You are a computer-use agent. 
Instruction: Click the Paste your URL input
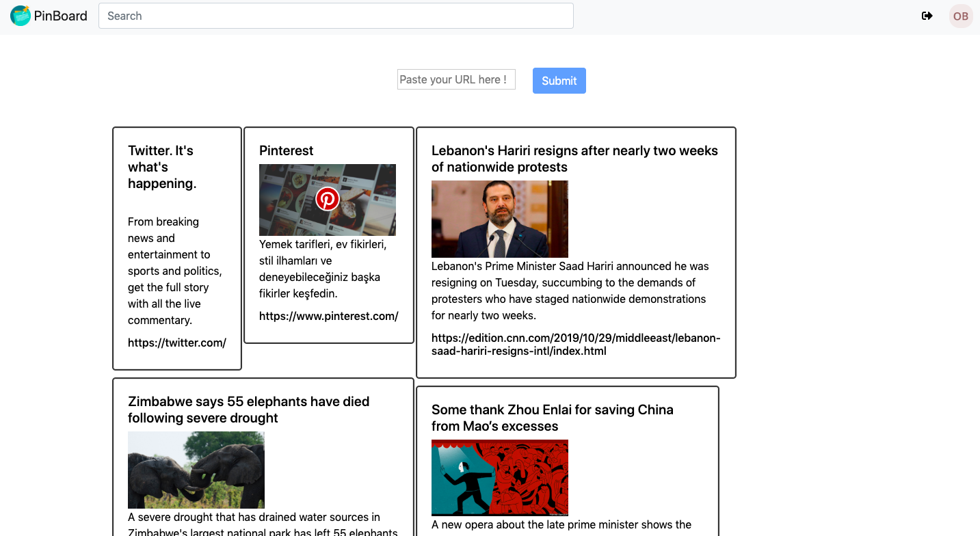click(456, 79)
